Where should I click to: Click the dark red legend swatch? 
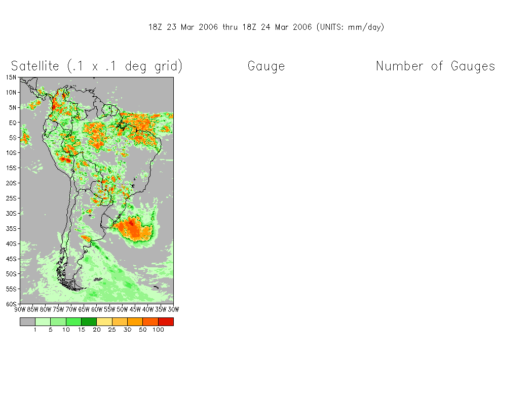tap(166, 321)
